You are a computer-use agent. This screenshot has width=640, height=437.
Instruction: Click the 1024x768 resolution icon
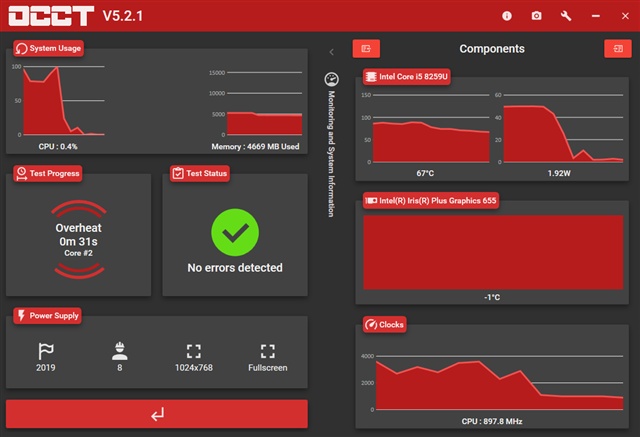[x=194, y=351]
